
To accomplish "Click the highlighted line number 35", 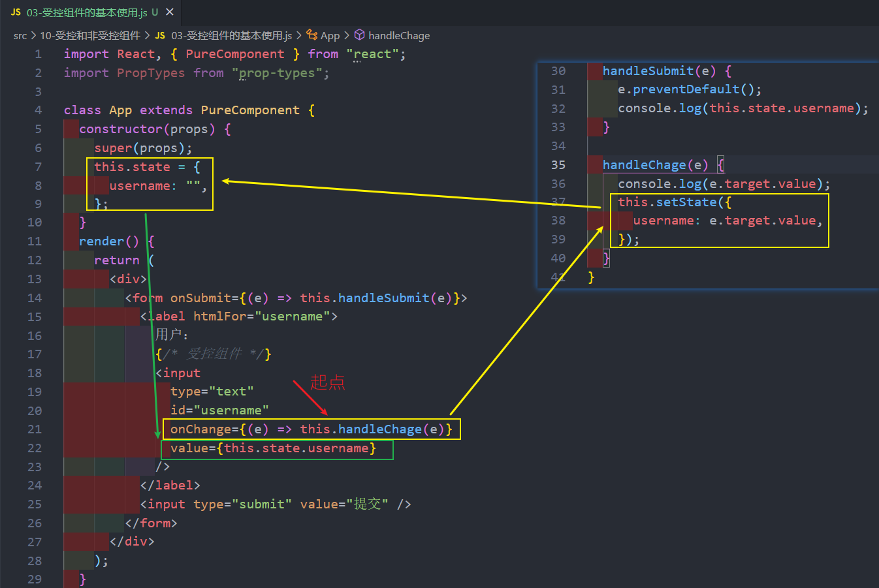I will point(558,165).
